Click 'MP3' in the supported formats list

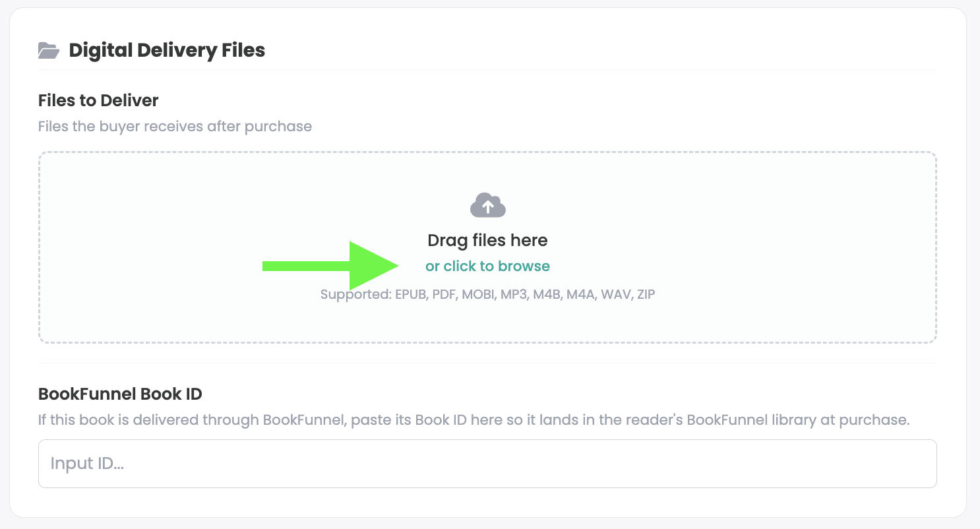pos(515,294)
